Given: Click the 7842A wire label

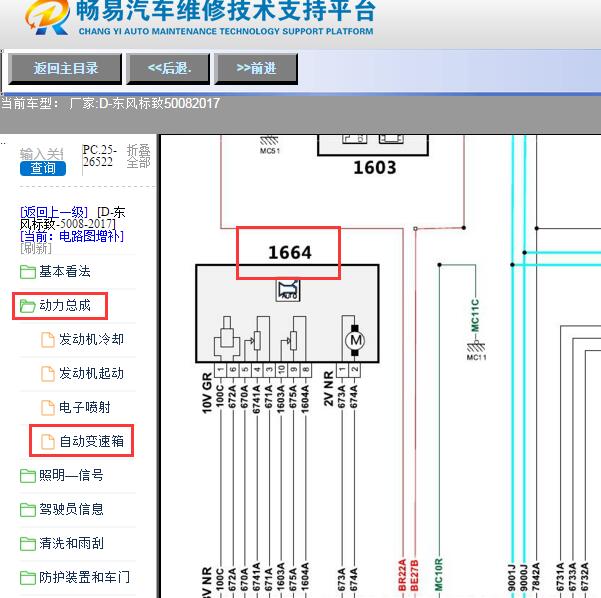Looking at the screenshot, I should pyautogui.click(x=536, y=577).
